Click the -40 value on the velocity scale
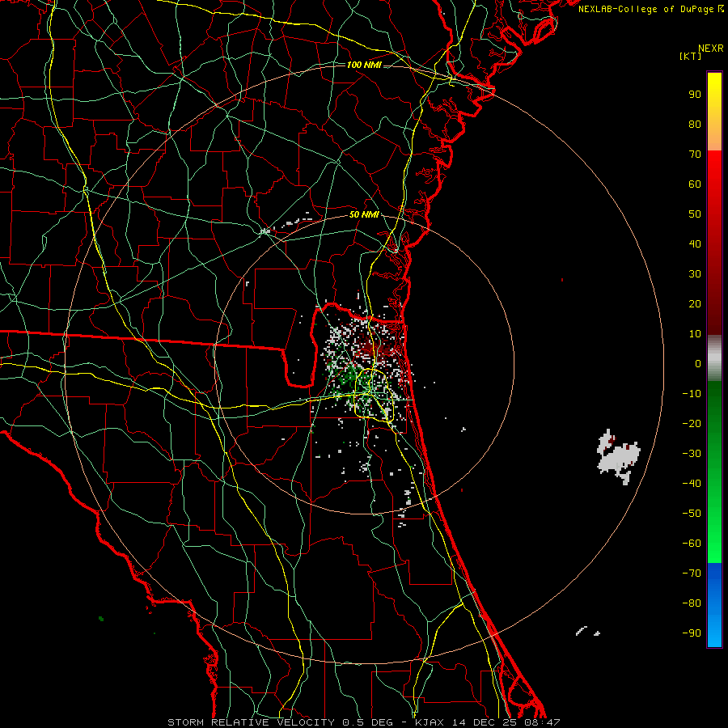The image size is (728, 728). pos(692,484)
